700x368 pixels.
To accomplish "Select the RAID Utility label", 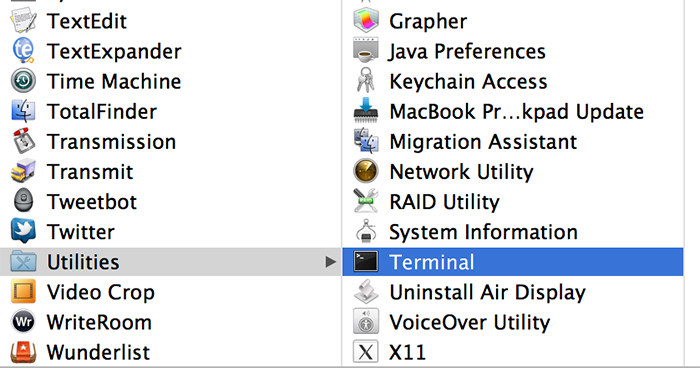I will [445, 202].
